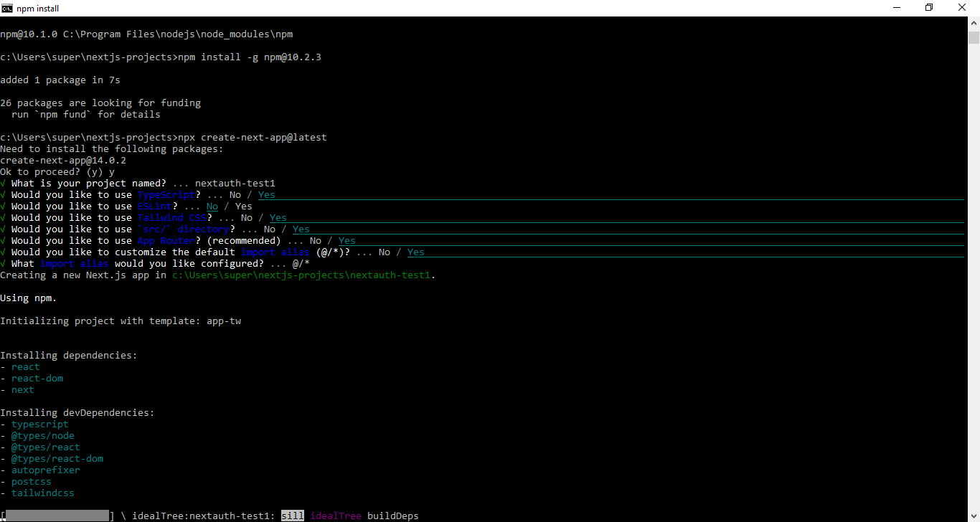Minimize the npm install window
The image size is (980, 522).
(x=896, y=8)
